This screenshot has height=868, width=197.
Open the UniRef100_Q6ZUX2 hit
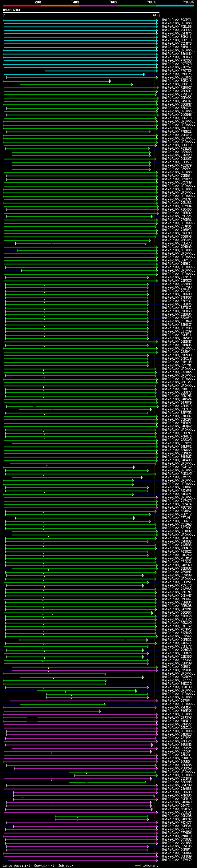(177, 78)
